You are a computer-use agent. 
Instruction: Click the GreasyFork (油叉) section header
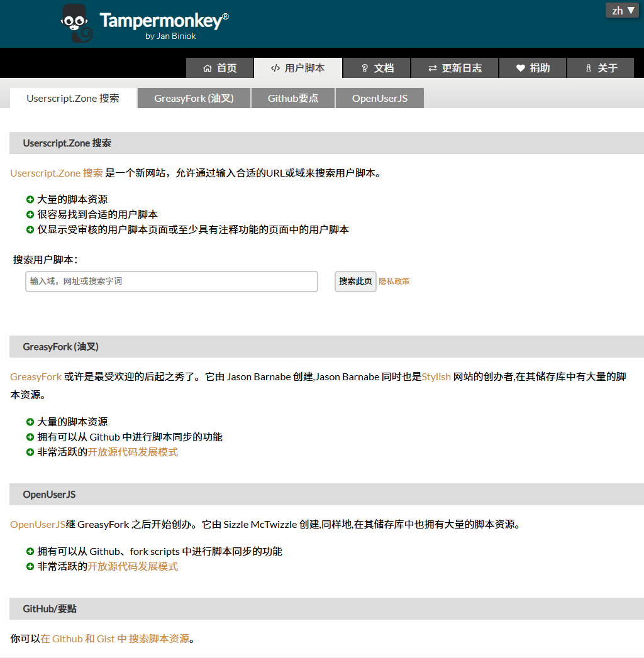pyautogui.click(x=326, y=347)
